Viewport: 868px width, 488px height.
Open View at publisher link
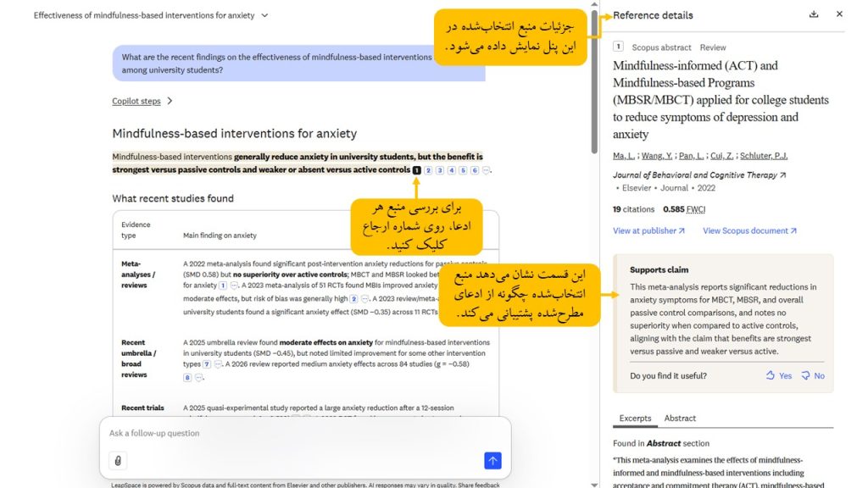click(648, 230)
